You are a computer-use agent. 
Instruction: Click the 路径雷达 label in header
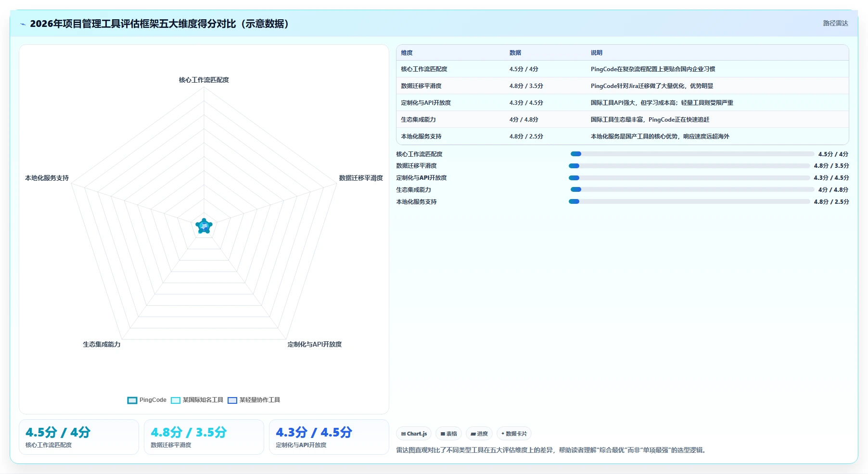point(835,23)
